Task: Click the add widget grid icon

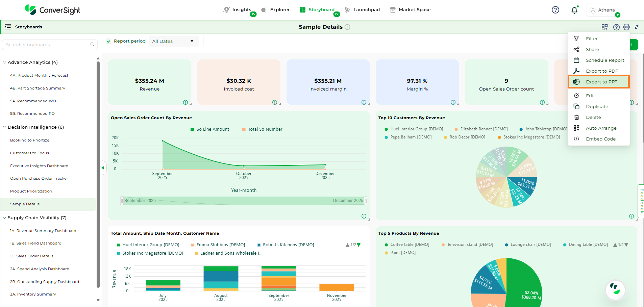Action: [604, 27]
